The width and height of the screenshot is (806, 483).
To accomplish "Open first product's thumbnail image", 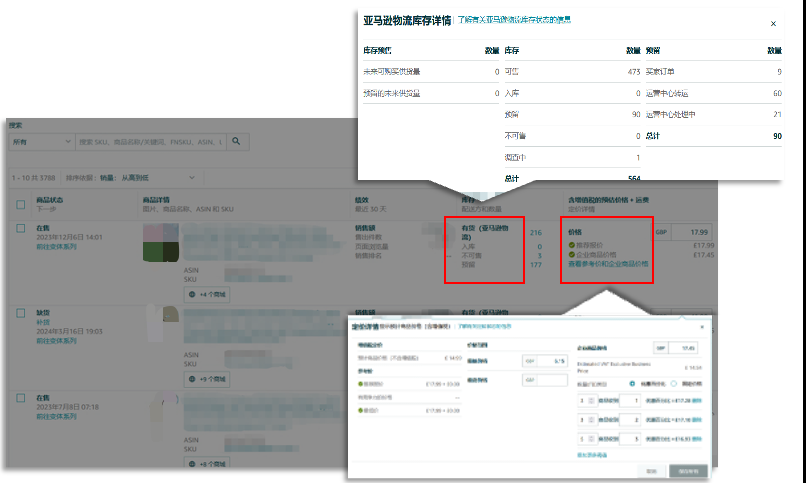I will (x=160, y=243).
